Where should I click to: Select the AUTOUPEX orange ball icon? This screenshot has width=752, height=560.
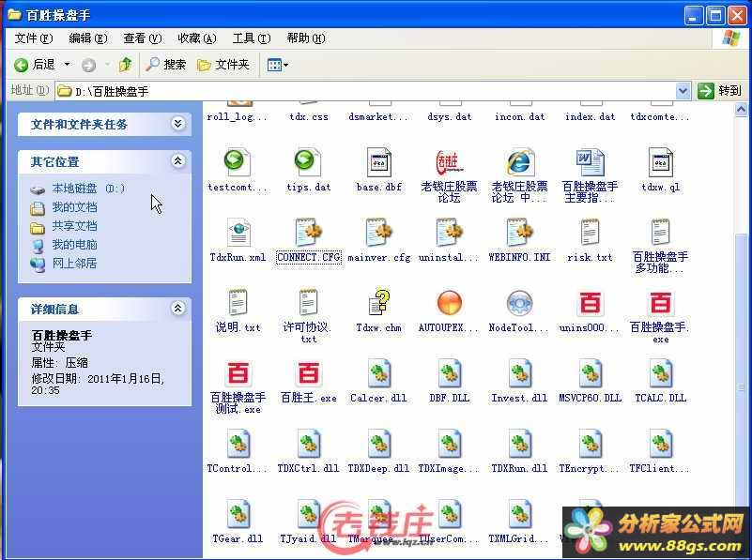pyautogui.click(x=450, y=303)
